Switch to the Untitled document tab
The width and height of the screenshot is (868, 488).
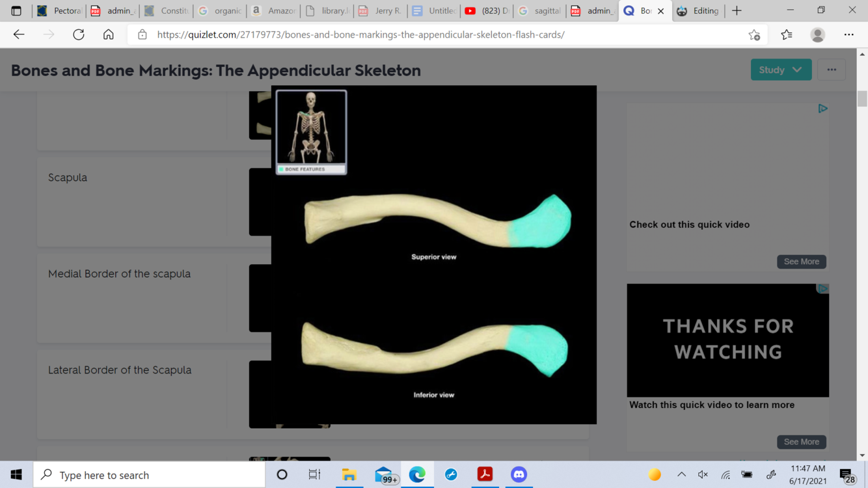click(x=434, y=10)
